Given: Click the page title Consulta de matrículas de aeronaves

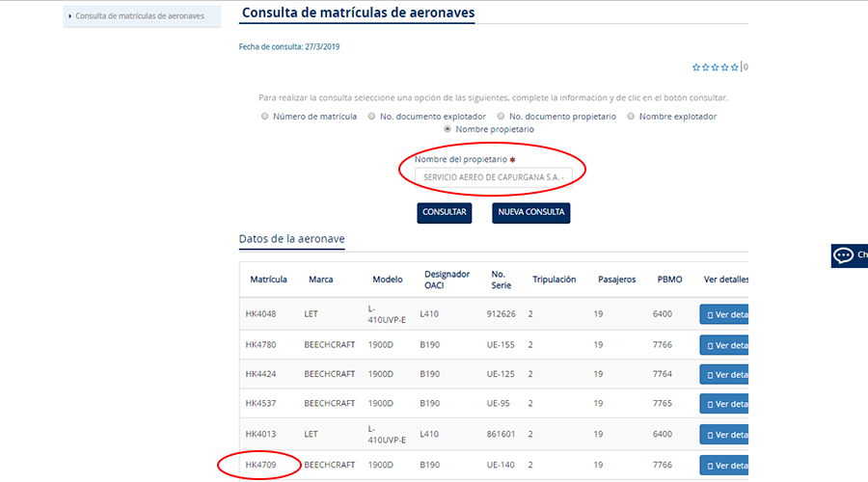Looking at the screenshot, I should click(x=358, y=13).
